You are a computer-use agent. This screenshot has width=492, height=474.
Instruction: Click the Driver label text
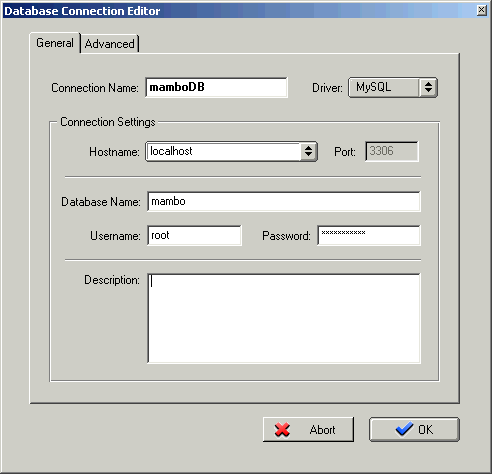click(327, 88)
